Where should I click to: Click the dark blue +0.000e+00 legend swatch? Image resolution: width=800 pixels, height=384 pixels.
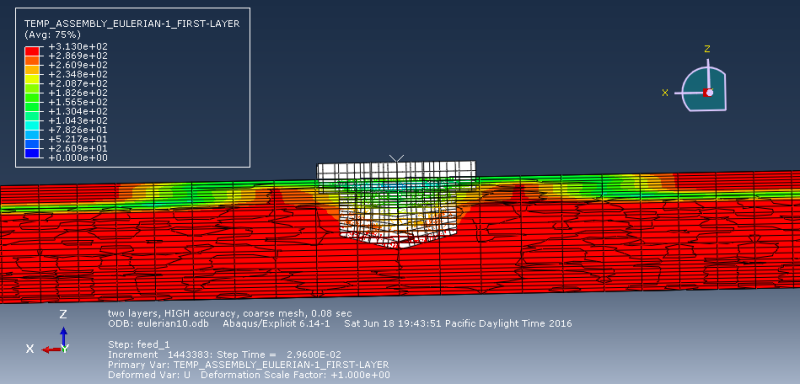point(32,153)
